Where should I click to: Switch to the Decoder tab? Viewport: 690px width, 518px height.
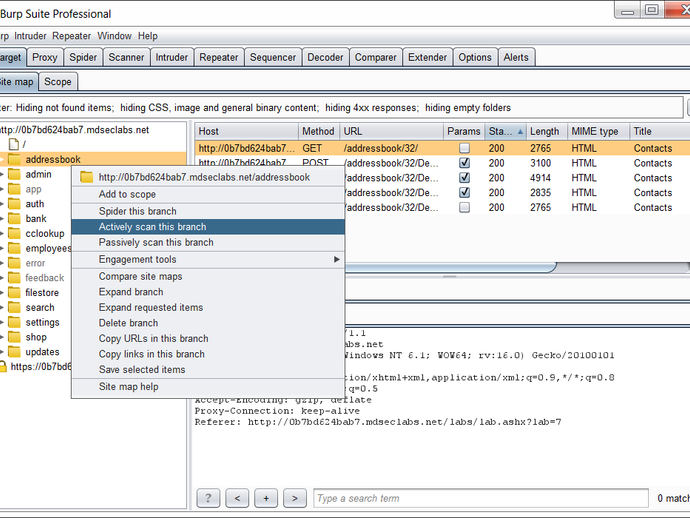(x=325, y=57)
